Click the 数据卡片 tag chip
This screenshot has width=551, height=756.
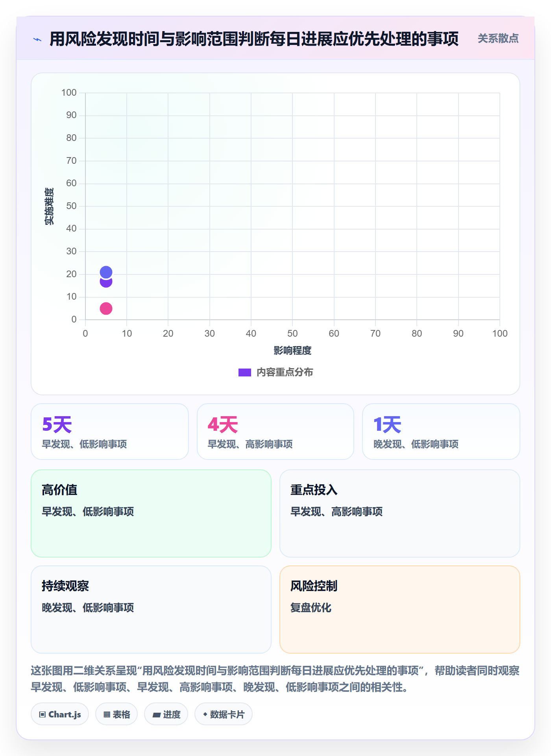(x=224, y=714)
